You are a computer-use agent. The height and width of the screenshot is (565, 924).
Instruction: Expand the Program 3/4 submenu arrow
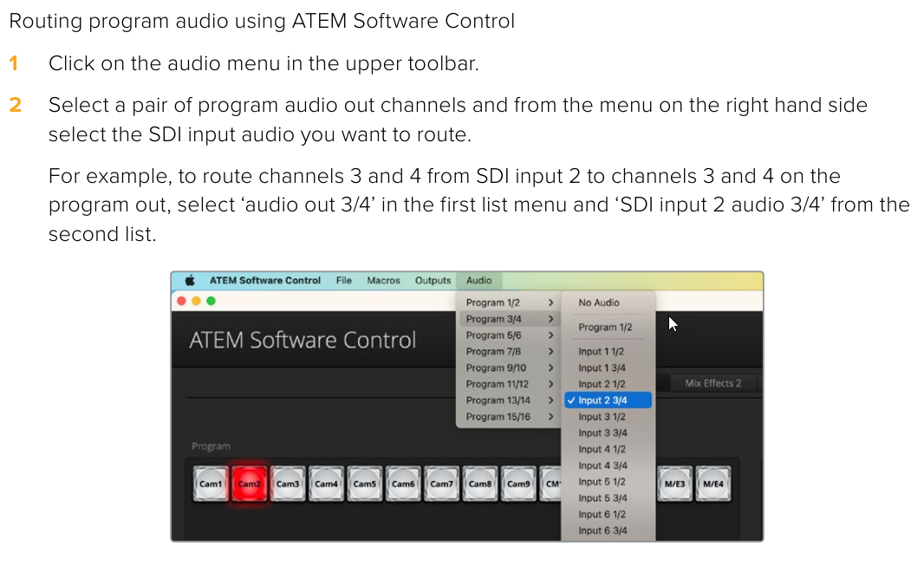550,319
